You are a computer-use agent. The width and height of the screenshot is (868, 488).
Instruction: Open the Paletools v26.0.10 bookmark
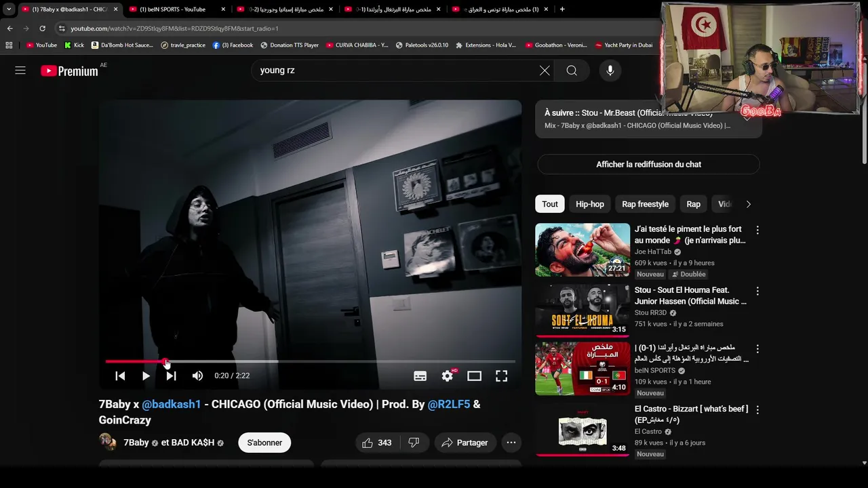pyautogui.click(x=422, y=45)
